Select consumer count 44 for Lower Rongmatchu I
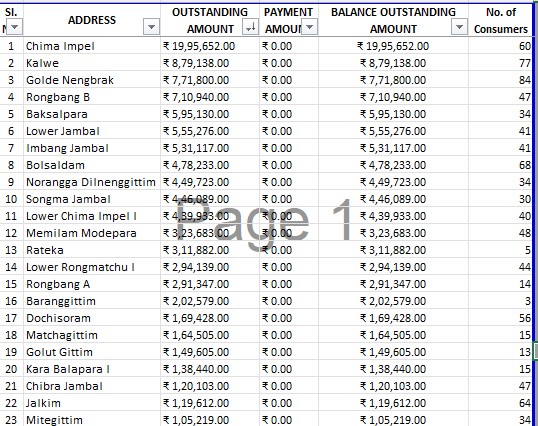The height and width of the screenshot is (426, 538). (x=501, y=267)
